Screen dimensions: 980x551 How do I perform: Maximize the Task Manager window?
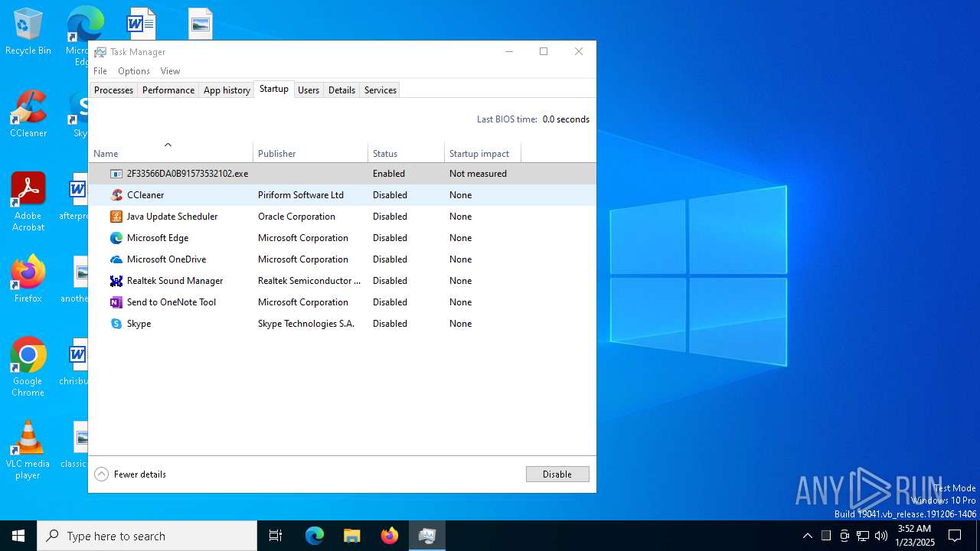pos(544,52)
